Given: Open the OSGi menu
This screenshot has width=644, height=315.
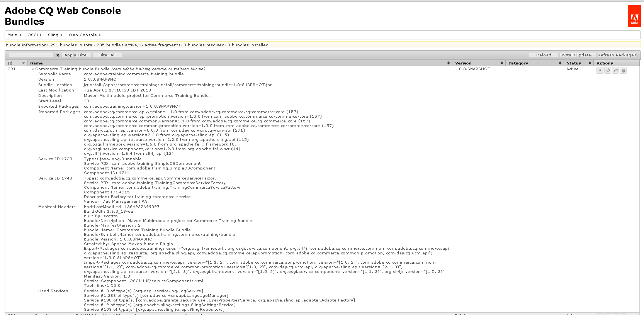Looking at the screenshot, I should [x=34, y=35].
